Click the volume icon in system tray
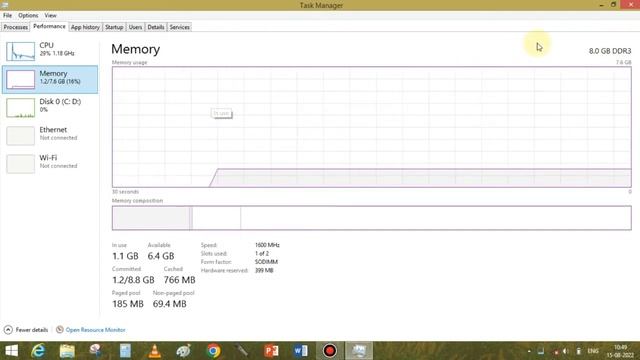This screenshot has width=640, height=360. click(x=566, y=351)
